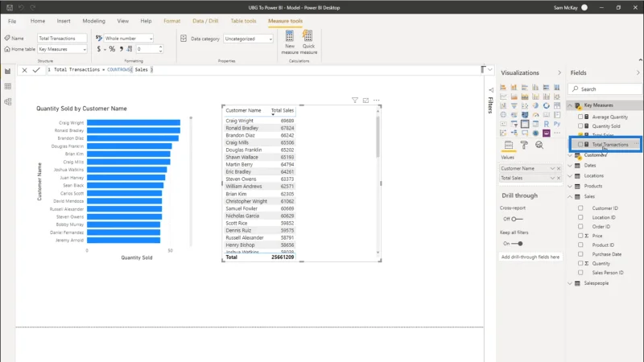Image resolution: width=644 pixels, height=362 pixels.
Task: Open the File menu
Action: point(12,21)
